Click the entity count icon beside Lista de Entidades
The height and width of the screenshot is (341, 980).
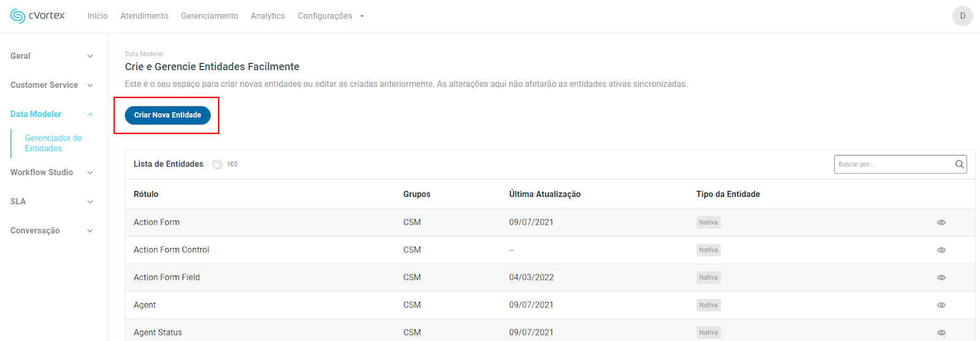(217, 164)
